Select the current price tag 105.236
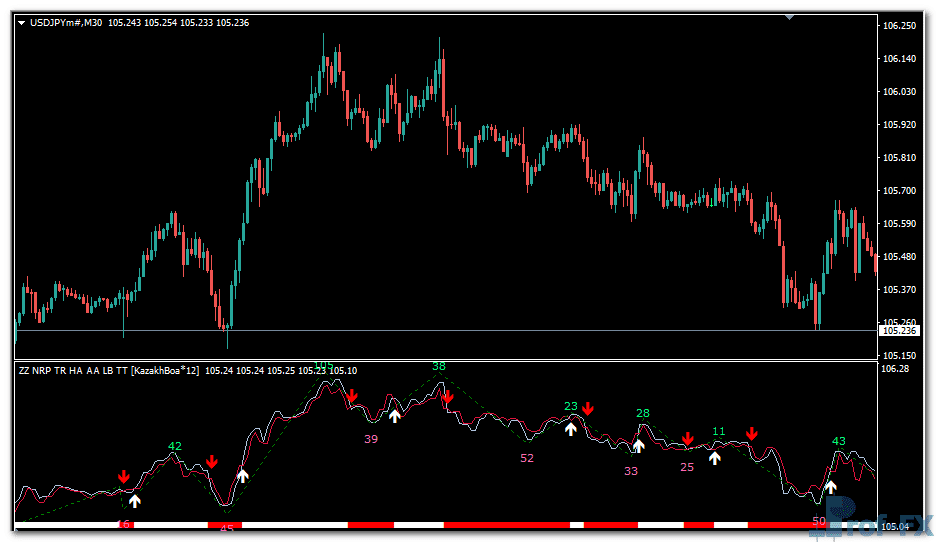The image size is (936, 542). click(898, 330)
